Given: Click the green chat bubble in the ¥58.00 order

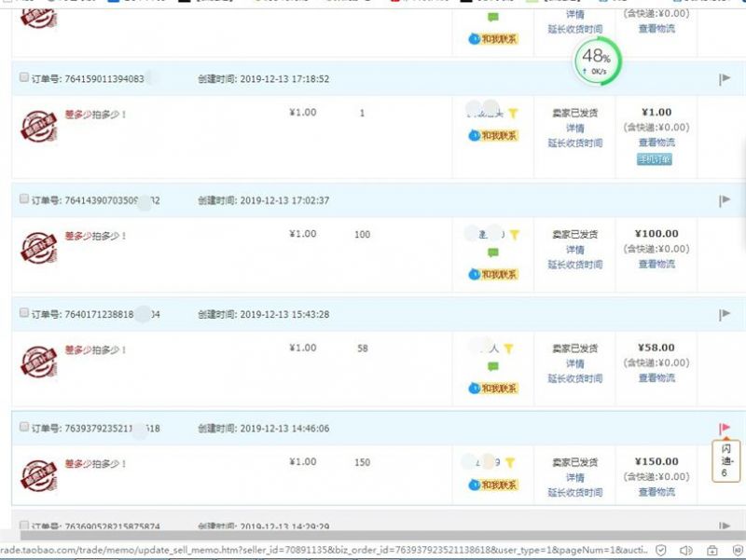Looking at the screenshot, I should pos(493,367).
